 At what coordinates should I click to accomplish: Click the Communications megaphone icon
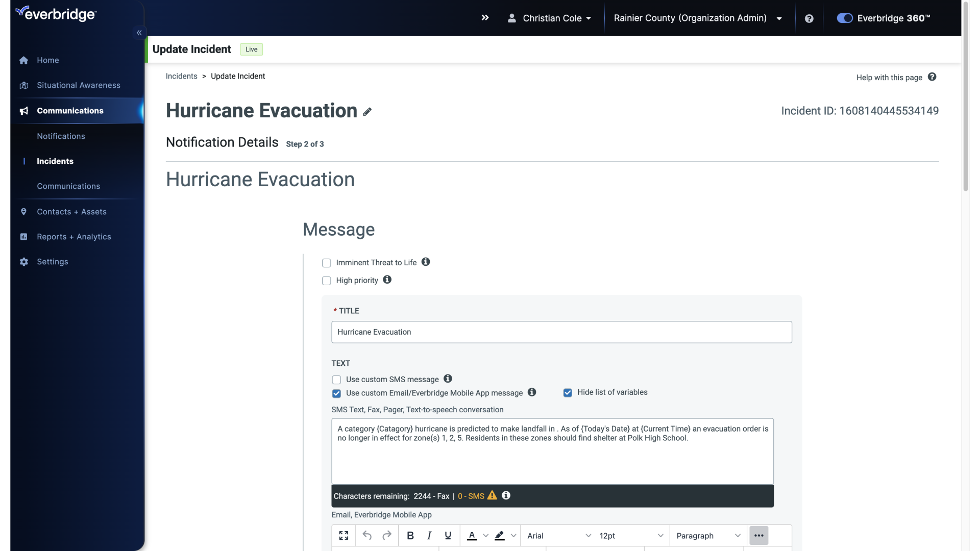pyautogui.click(x=23, y=111)
